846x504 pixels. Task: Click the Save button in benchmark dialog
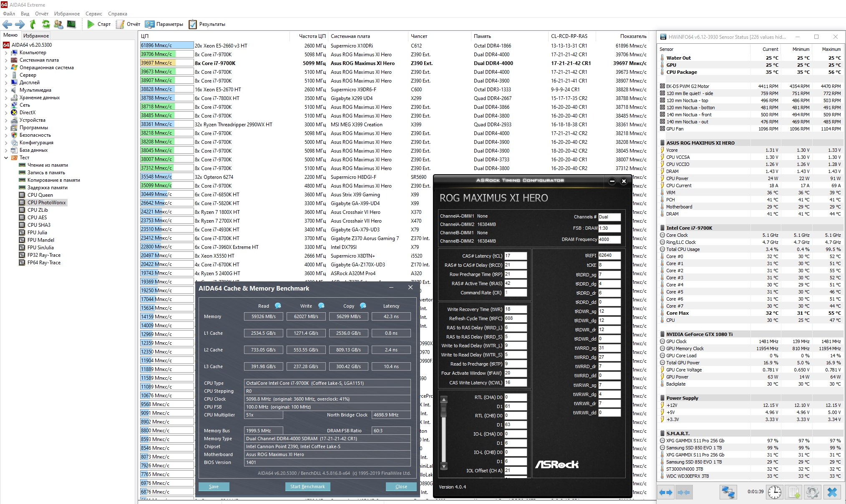tap(214, 486)
